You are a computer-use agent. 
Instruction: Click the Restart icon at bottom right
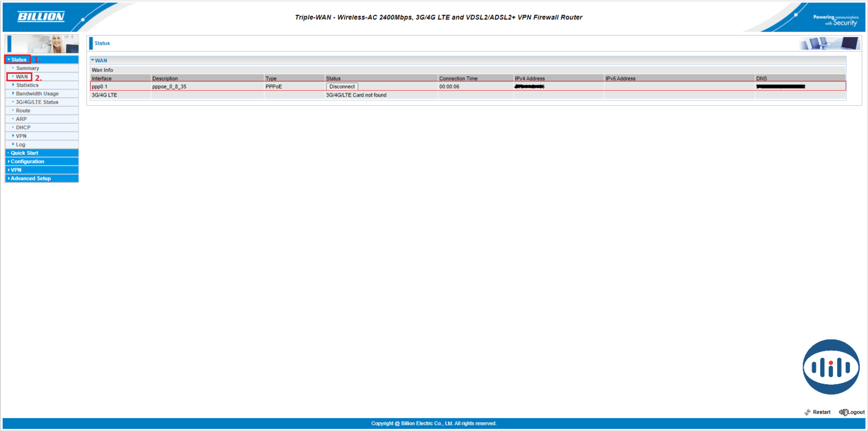(807, 412)
